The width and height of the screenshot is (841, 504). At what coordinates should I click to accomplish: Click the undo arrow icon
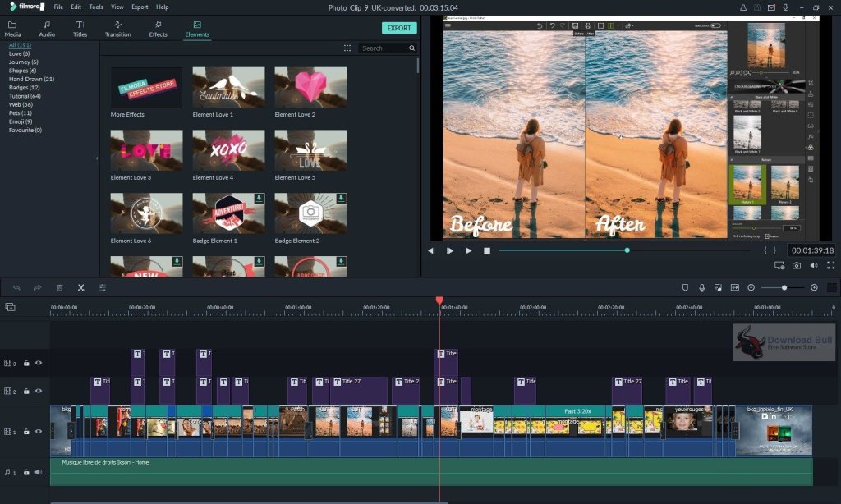[x=16, y=287]
